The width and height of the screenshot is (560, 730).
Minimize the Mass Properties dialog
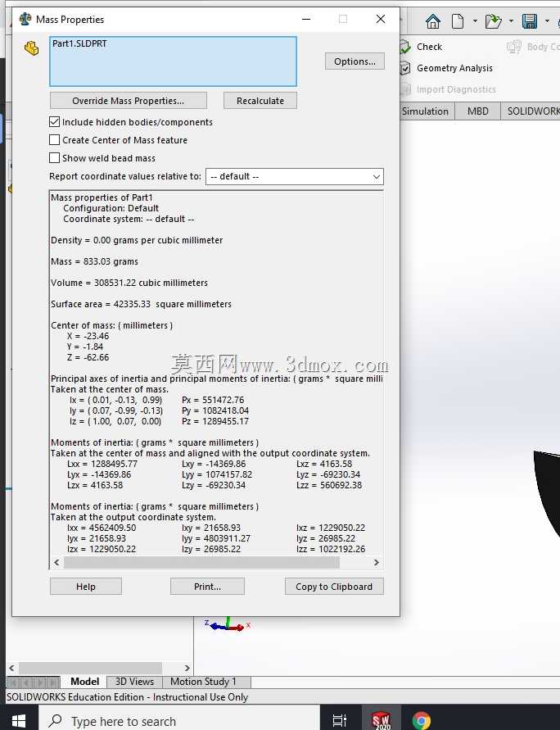[x=306, y=19]
